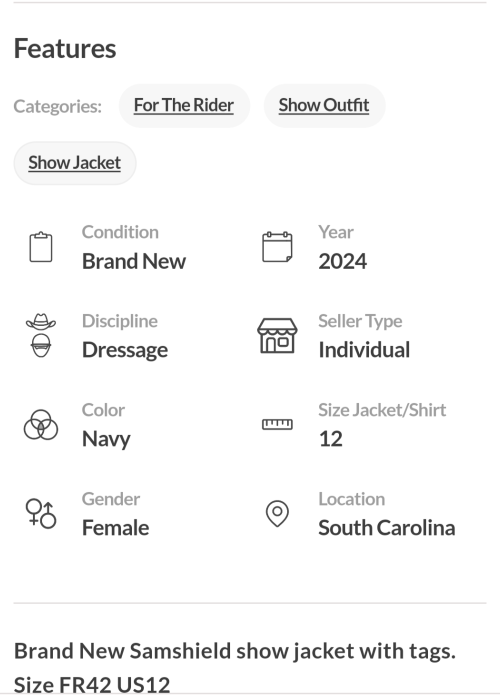Click the 2024 year value
Screen dimensions: 500x700
[343, 261]
